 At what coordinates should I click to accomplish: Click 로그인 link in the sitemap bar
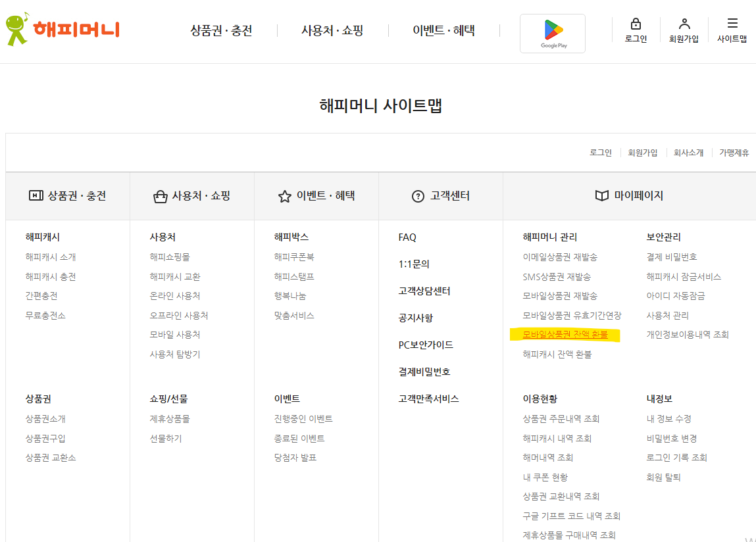[x=600, y=153]
